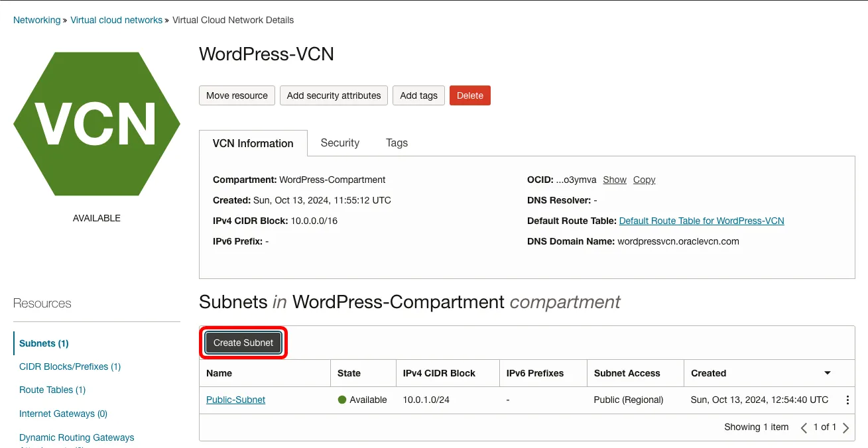Image resolution: width=868 pixels, height=448 pixels.
Task: Click the green Available status dot
Action: pos(342,400)
